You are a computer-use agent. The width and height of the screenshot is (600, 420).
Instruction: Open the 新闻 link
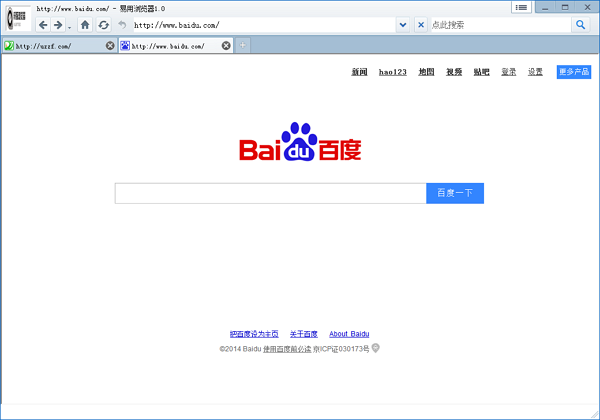(x=359, y=72)
